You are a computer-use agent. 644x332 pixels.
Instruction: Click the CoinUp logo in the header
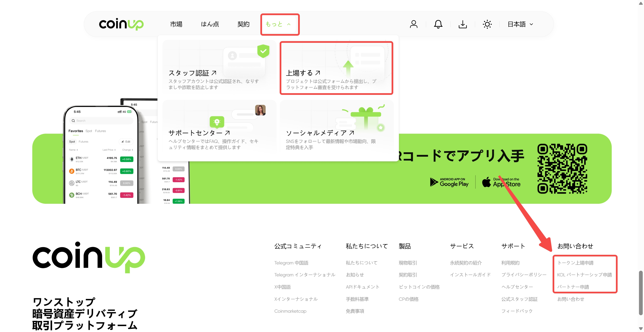click(121, 24)
